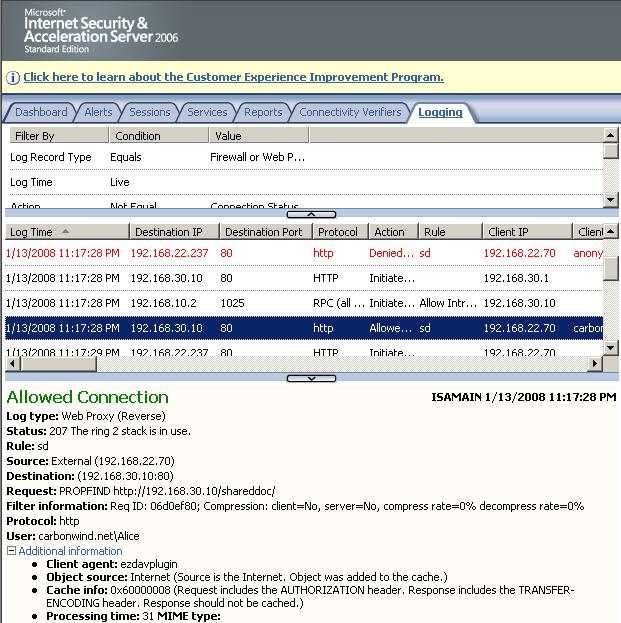Click the info icon in the yellow banner
The width and height of the screenshot is (621, 623).
click(12, 78)
